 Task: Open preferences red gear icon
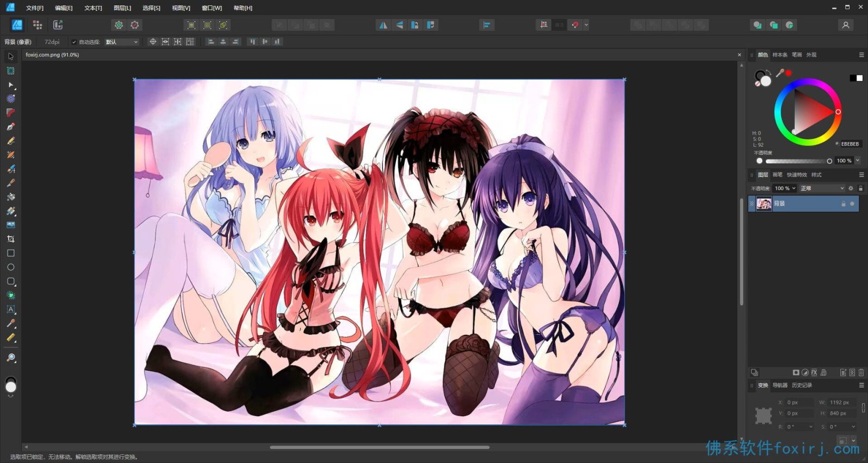(x=135, y=25)
